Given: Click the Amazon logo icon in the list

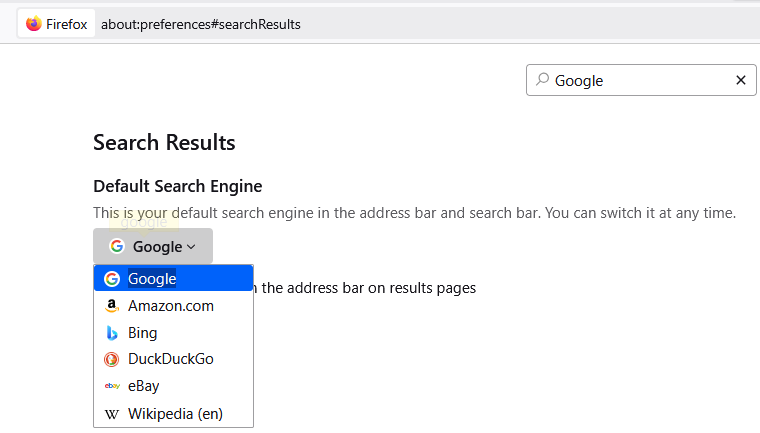Looking at the screenshot, I should 112,305.
